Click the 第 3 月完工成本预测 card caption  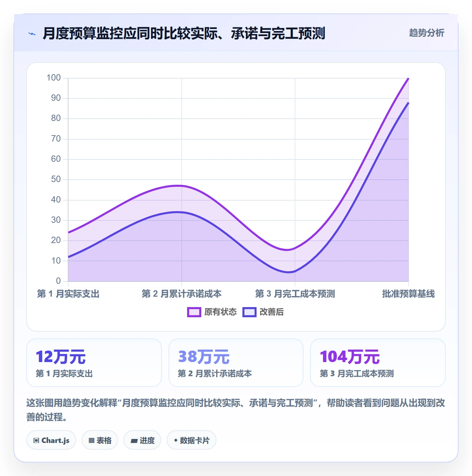[357, 374]
